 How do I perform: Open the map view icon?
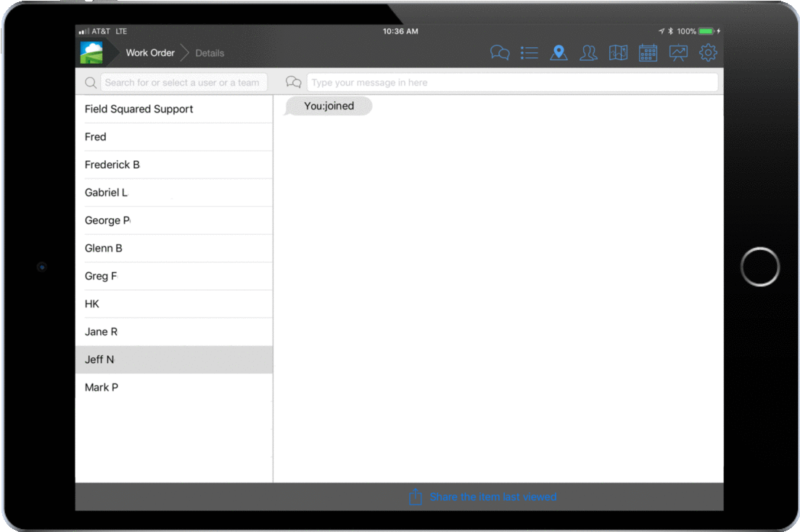click(x=618, y=52)
